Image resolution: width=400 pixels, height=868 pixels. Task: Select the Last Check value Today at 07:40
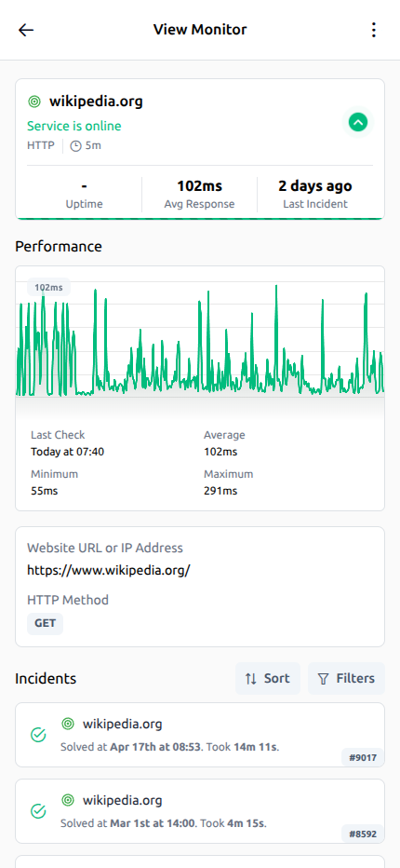pyautogui.click(x=68, y=452)
